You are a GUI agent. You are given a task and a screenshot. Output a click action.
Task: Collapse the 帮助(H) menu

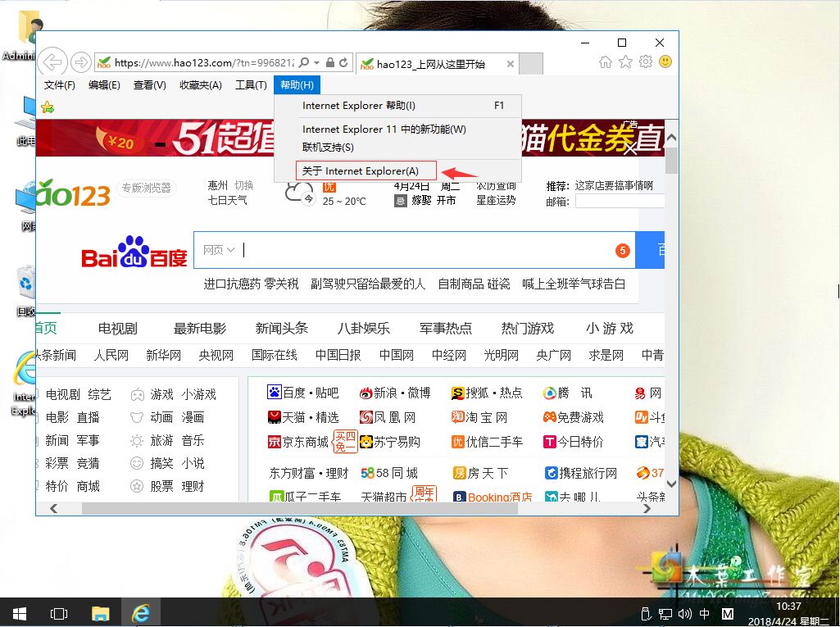pyautogui.click(x=297, y=85)
